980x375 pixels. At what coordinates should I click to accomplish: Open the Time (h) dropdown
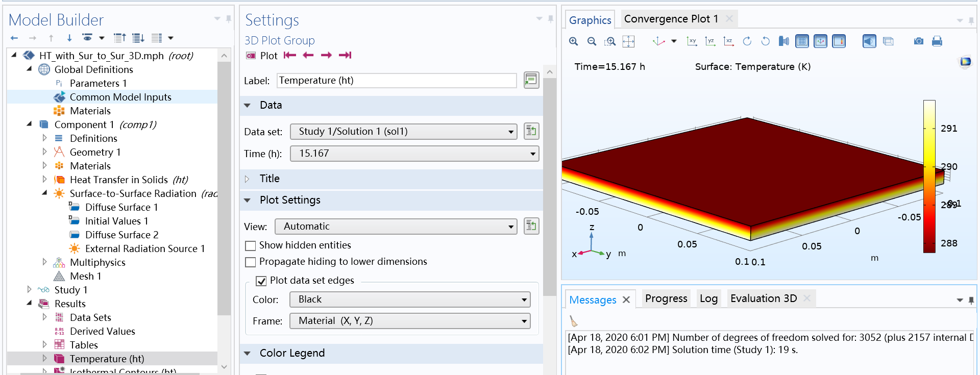pos(414,154)
